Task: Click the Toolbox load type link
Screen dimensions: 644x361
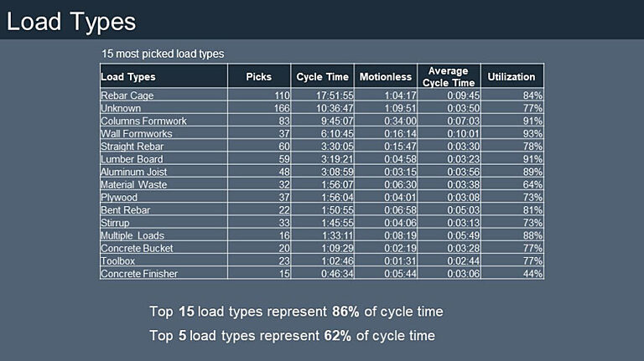Action: pos(119,261)
